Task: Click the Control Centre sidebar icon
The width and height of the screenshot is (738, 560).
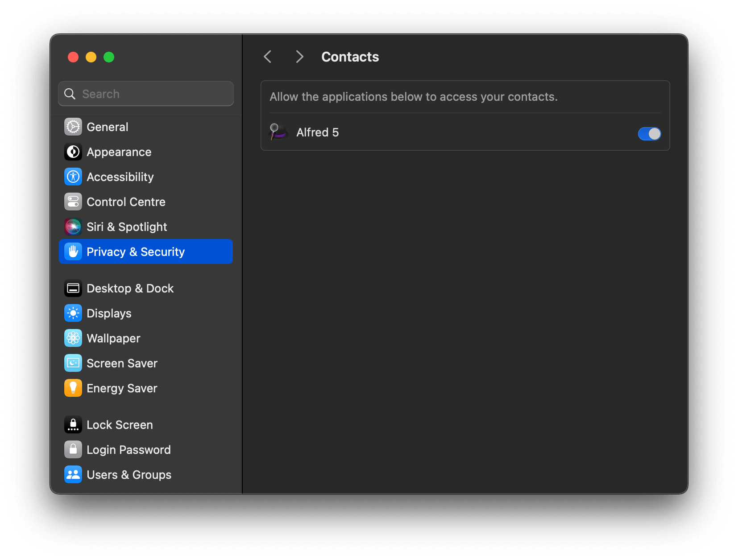Action: (x=73, y=202)
